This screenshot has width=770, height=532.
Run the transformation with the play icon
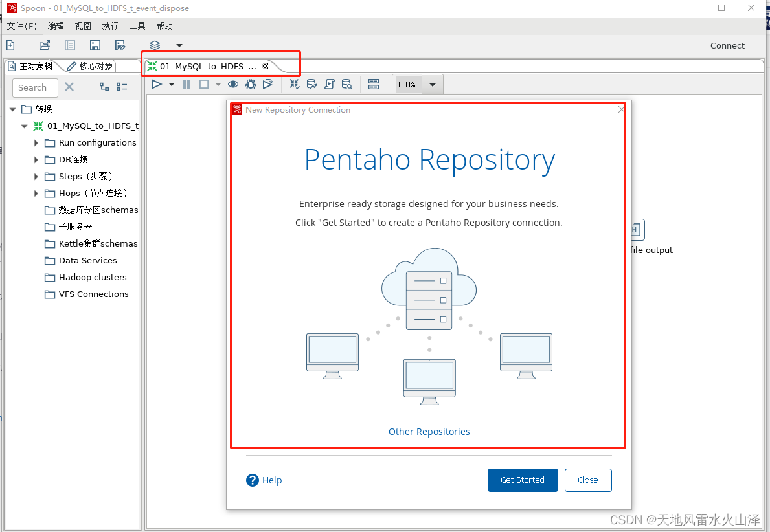point(157,84)
